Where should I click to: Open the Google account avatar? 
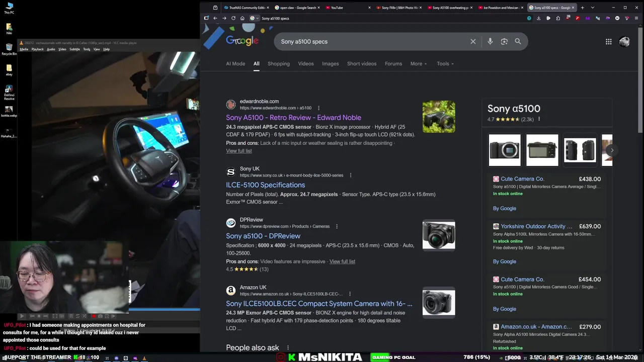click(x=624, y=42)
